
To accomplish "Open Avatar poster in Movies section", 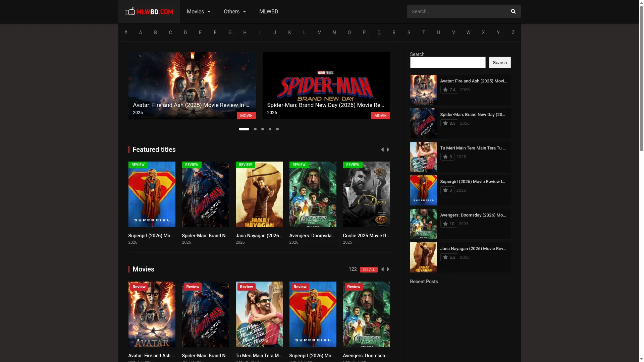I will click(152, 314).
